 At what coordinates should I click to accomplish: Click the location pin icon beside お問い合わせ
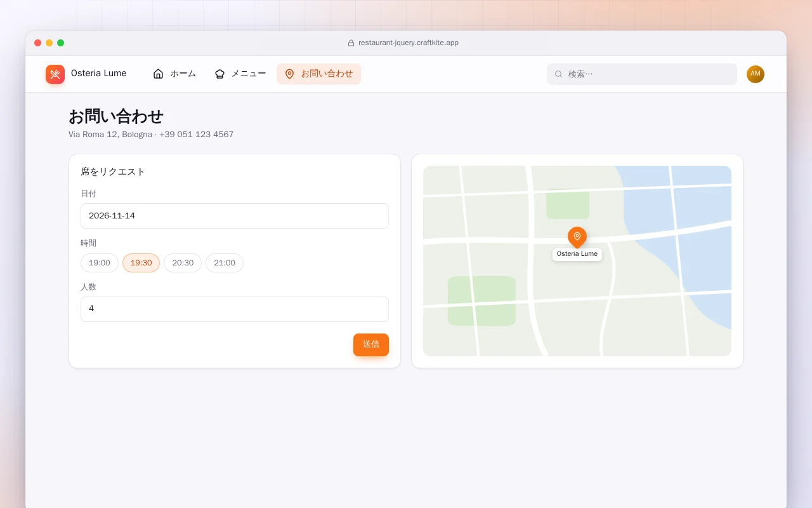coord(290,74)
